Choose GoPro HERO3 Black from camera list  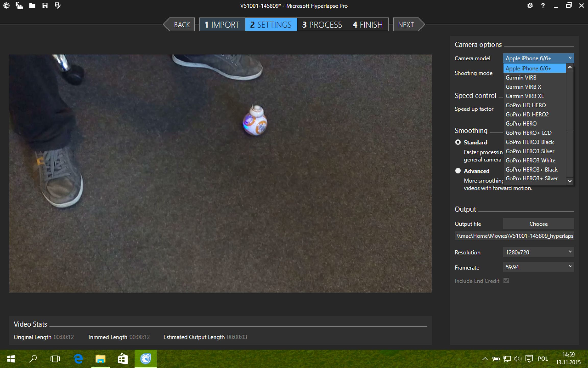click(530, 142)
